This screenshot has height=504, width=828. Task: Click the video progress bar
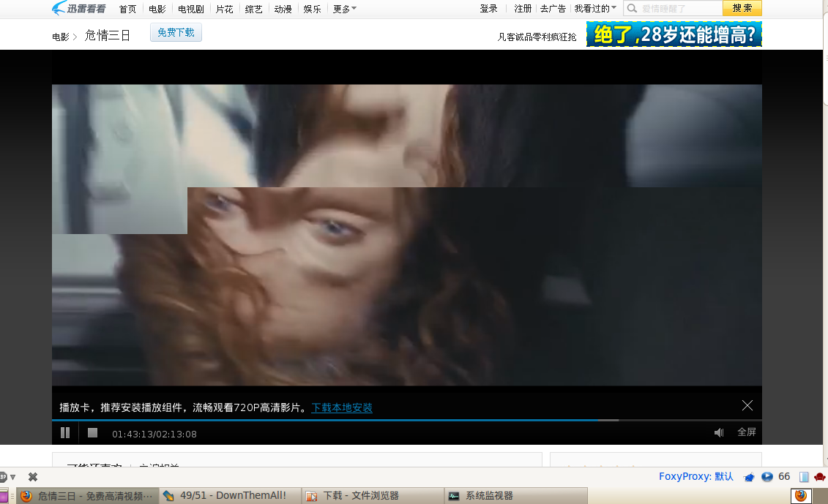pyautogui.click(x=406, y=420)
